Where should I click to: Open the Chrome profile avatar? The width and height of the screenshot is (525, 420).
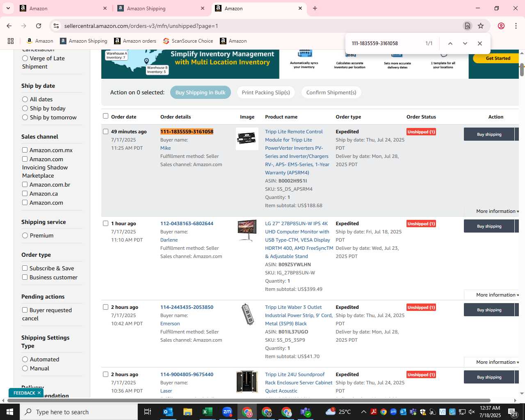(501, 26)
